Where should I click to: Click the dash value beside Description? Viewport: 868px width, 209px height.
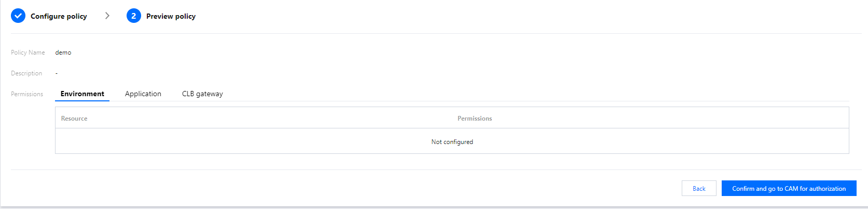[57, 73]
